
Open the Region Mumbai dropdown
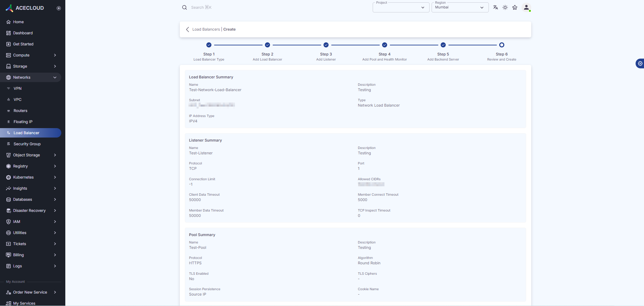click(460, 7)
